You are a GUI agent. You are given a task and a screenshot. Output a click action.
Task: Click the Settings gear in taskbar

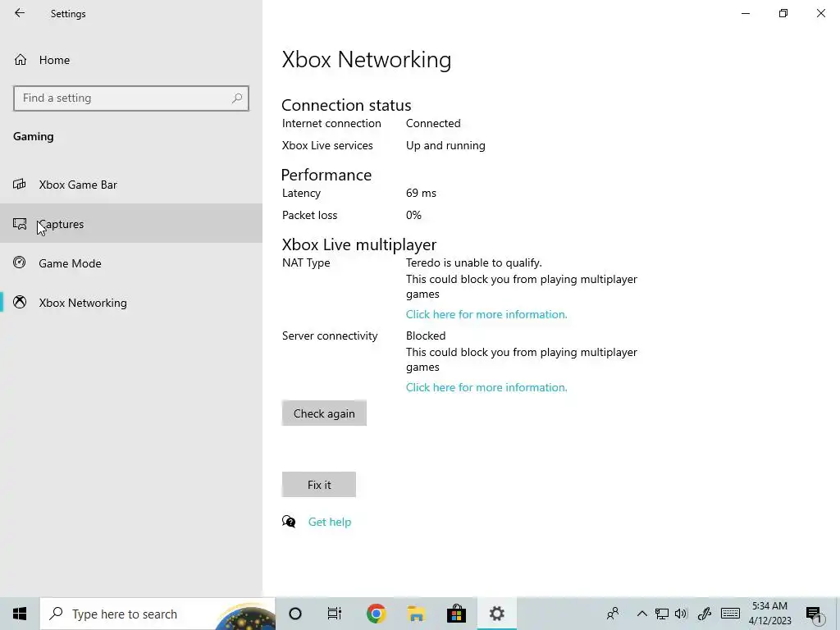tap(496, 614)
